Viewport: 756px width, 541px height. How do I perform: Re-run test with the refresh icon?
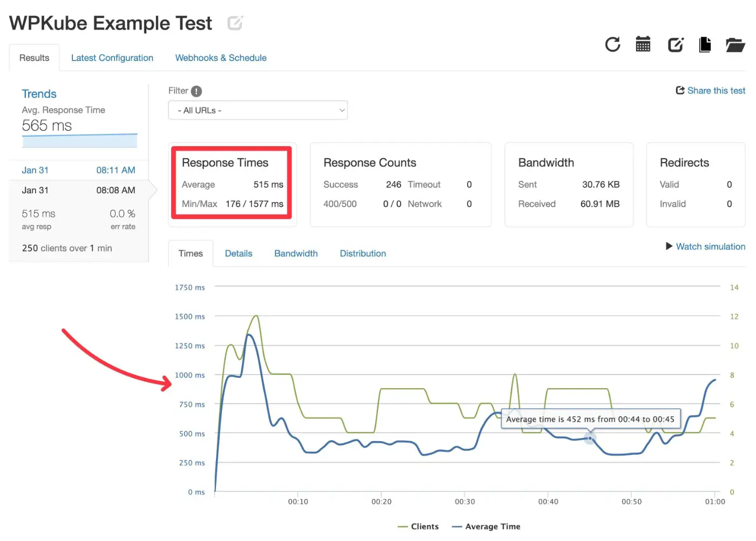tap(612, 44)
